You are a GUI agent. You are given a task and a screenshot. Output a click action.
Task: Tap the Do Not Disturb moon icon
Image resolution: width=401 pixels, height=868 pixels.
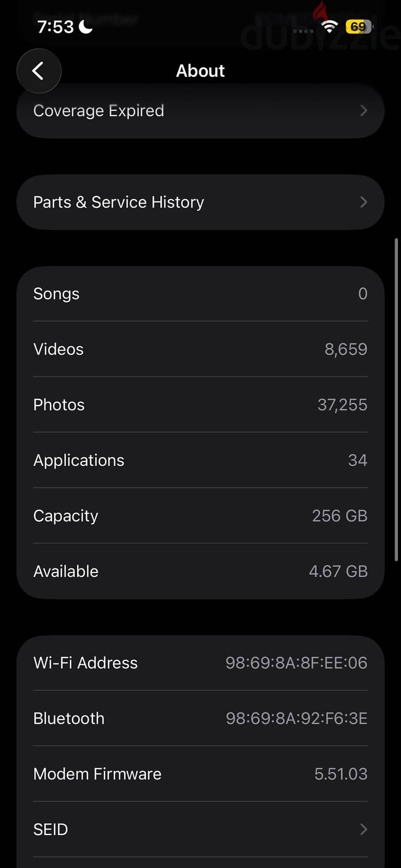click(86, 27)
